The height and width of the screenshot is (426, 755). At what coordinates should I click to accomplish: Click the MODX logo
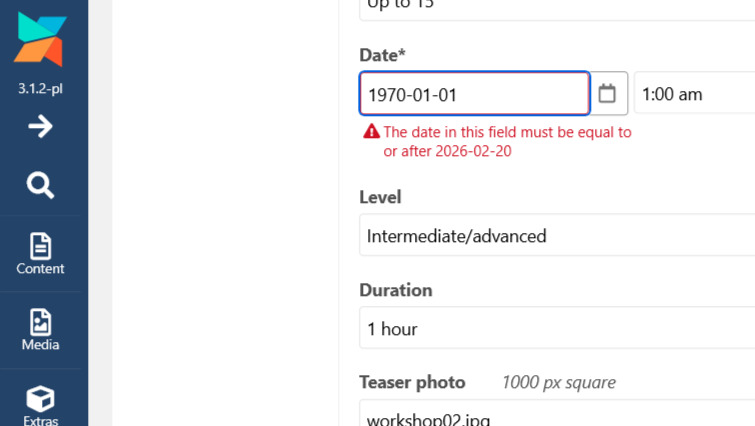(41, 40)
